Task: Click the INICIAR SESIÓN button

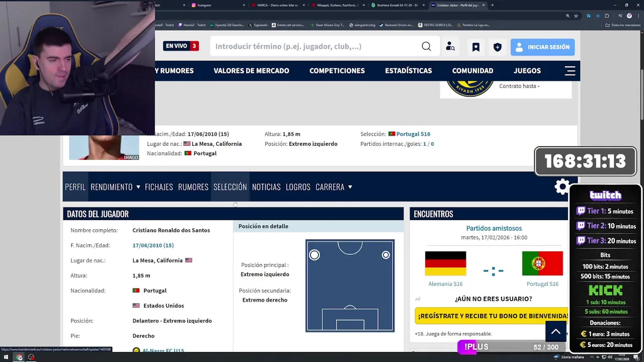Action: click(542, 47)
